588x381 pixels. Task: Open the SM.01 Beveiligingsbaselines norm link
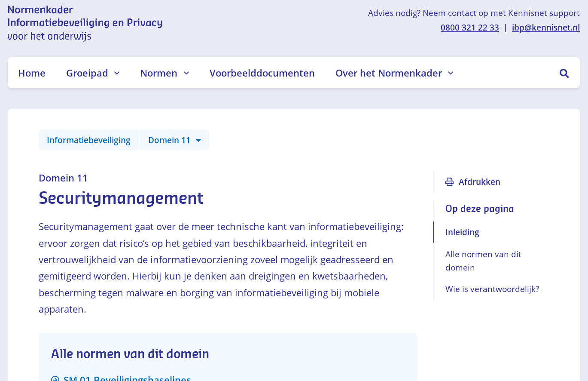click(x=127, y=378)
